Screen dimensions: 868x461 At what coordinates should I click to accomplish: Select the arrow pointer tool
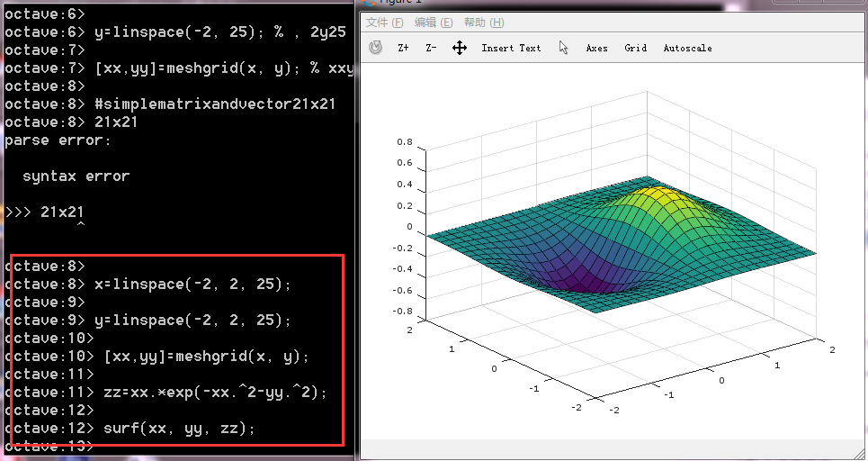click(x=564, y=48)
